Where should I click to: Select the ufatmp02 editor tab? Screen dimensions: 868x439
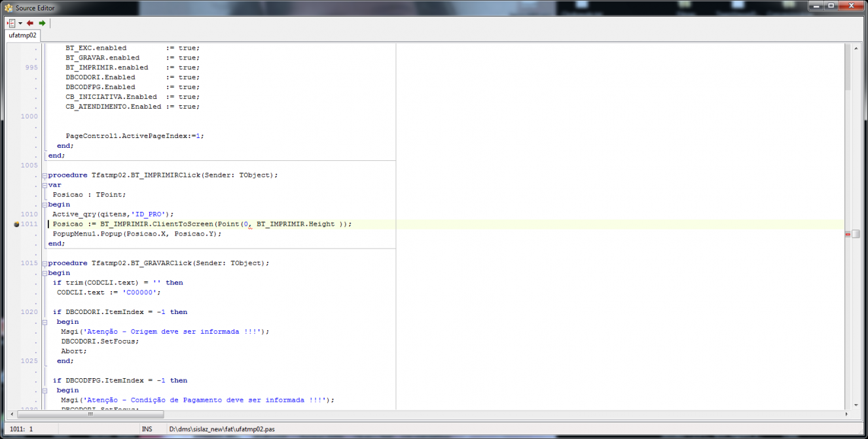coord(22,35)
